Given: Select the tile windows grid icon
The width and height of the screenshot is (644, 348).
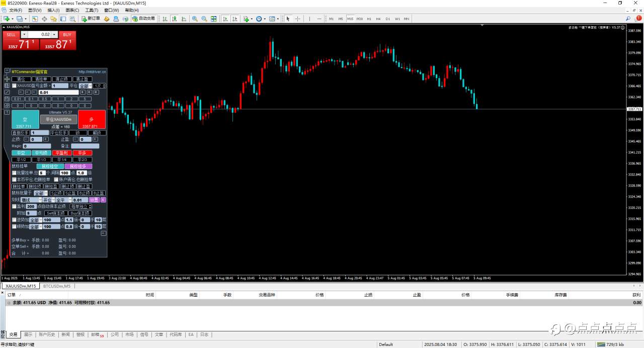Looking at the screenshot, I should pyautogui.click(x=214, y=19).
